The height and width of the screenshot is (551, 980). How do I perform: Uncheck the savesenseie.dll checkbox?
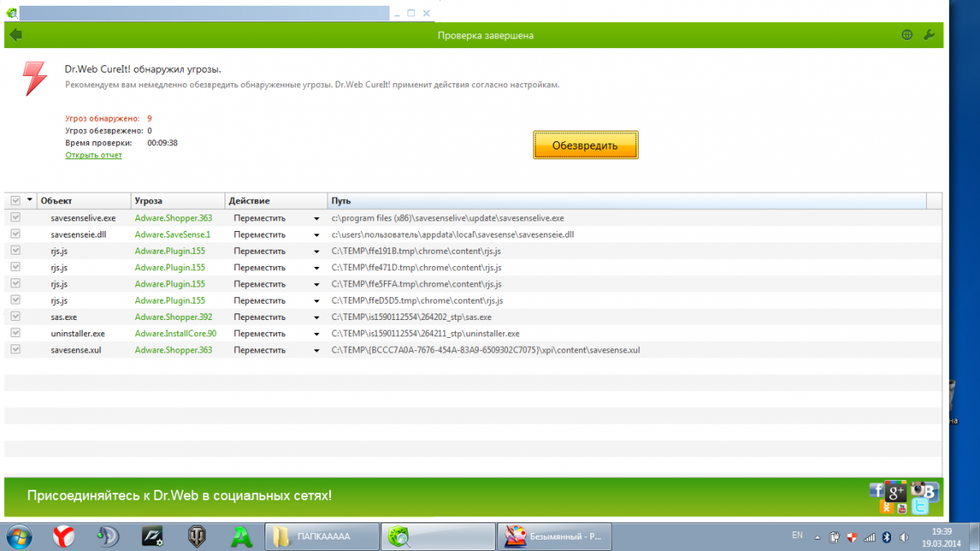pos(15,234)
